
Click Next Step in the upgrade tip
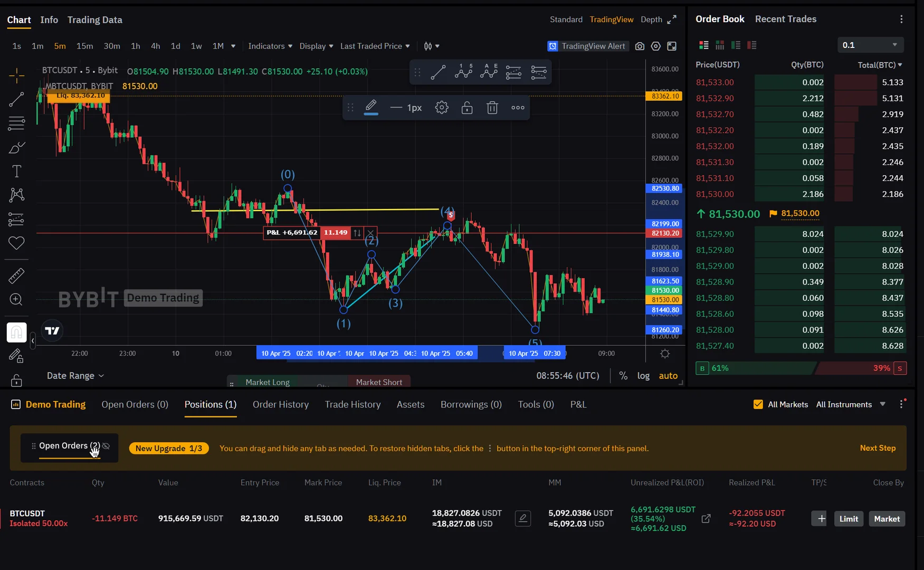coord(878,448)
